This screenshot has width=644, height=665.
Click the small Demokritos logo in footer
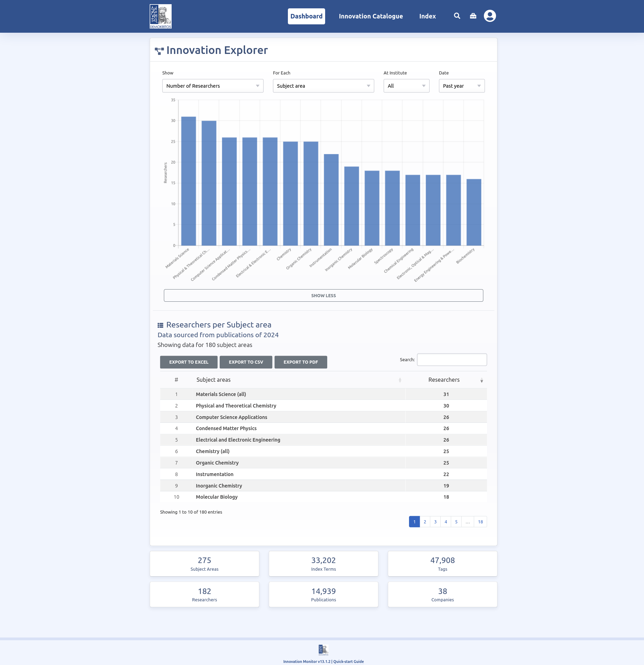(323, 650)
